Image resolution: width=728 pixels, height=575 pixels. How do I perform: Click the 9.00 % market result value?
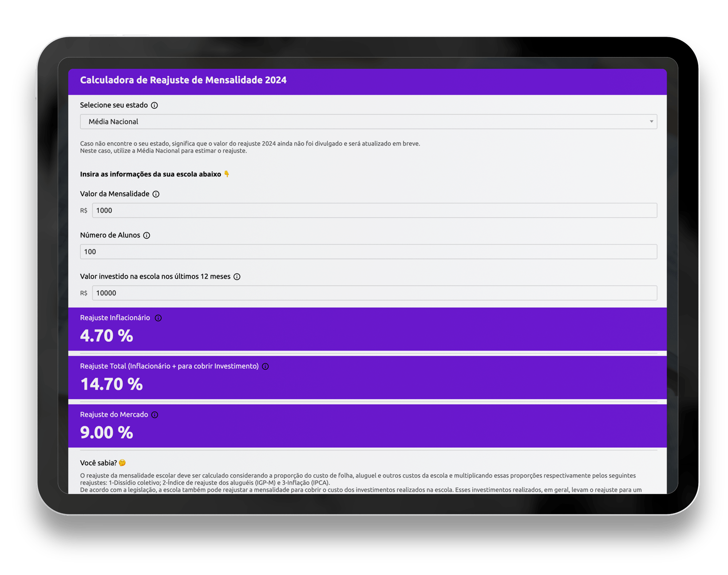pyautogui.click(x=106, y=432)
